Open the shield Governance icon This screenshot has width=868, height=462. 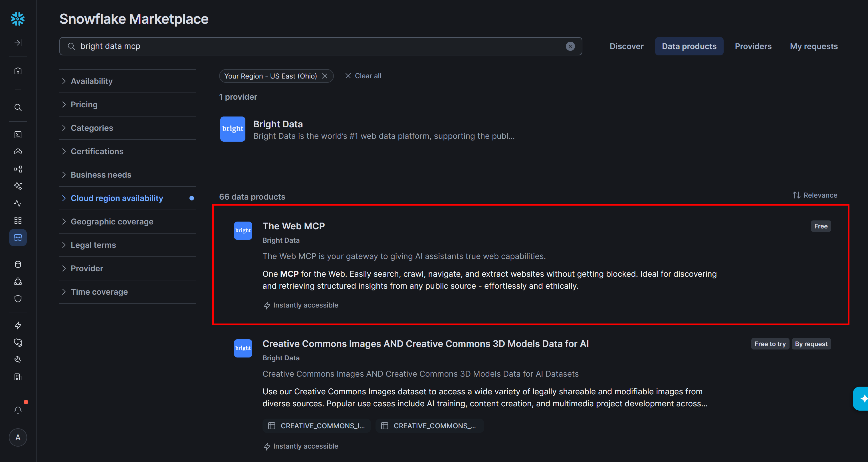click(18, 299)
